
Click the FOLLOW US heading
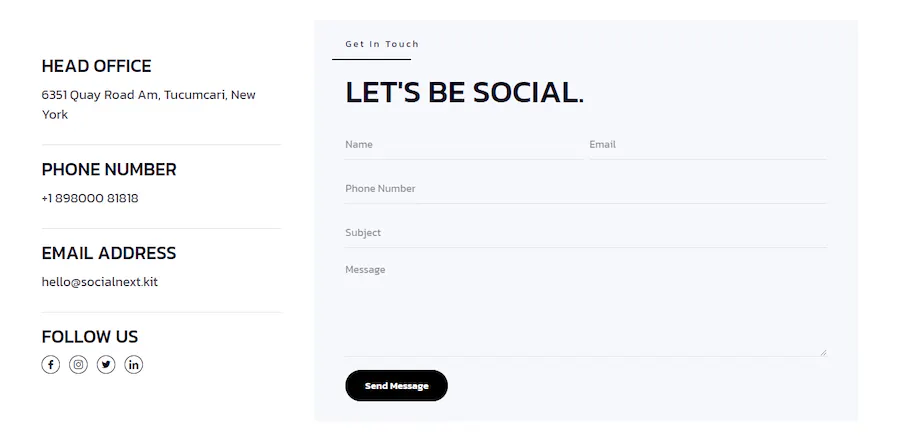pyautogui.click(x=90, y=337)
